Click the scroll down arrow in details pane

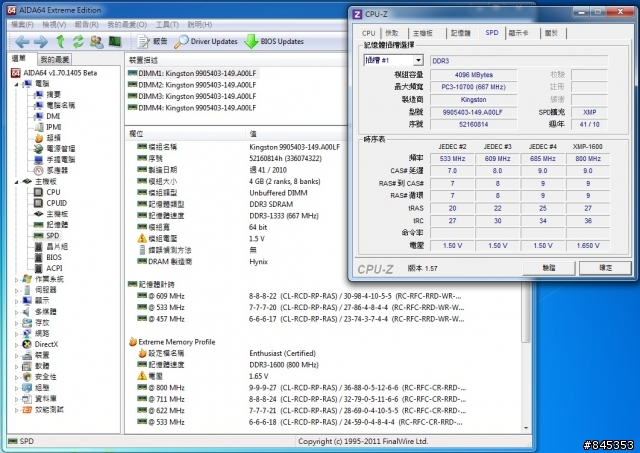click(526, 428)
